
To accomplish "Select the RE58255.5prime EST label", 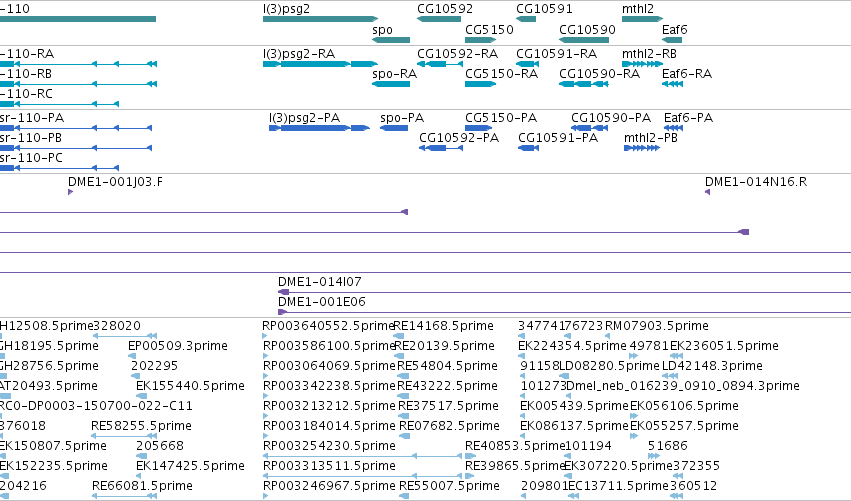I will point(141,426).
